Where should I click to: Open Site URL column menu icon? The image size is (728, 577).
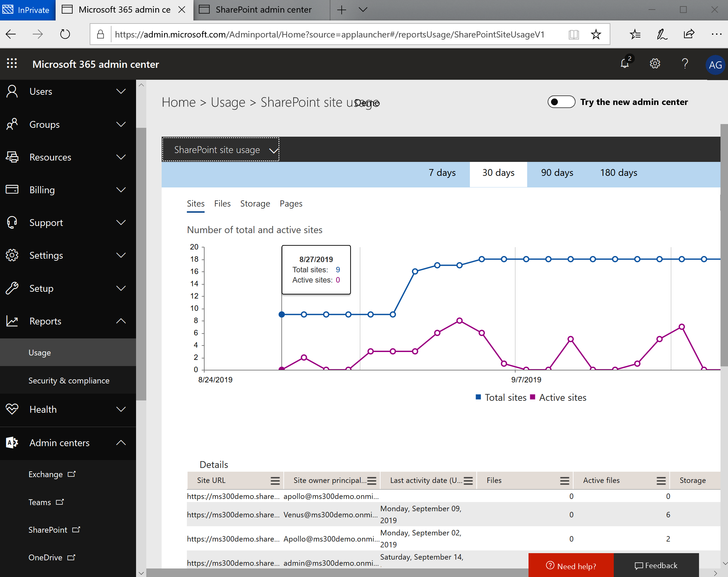coord(275,481)
